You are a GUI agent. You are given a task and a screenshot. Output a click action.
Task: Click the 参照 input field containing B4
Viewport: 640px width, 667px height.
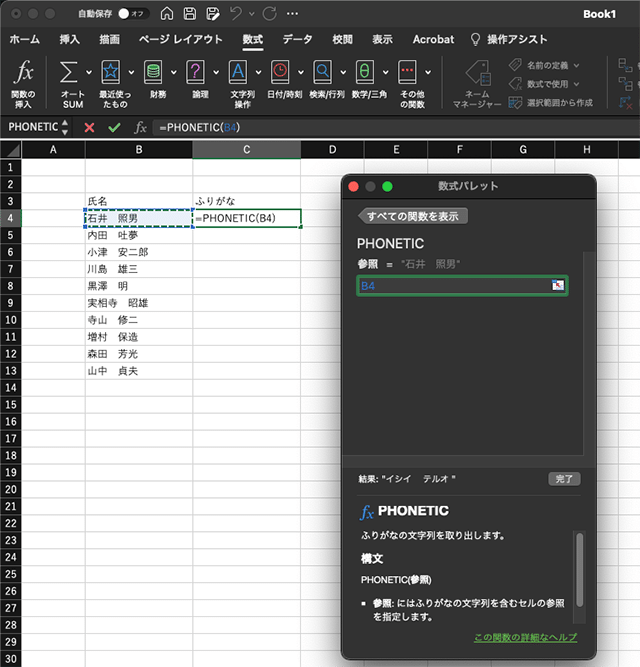453,286
